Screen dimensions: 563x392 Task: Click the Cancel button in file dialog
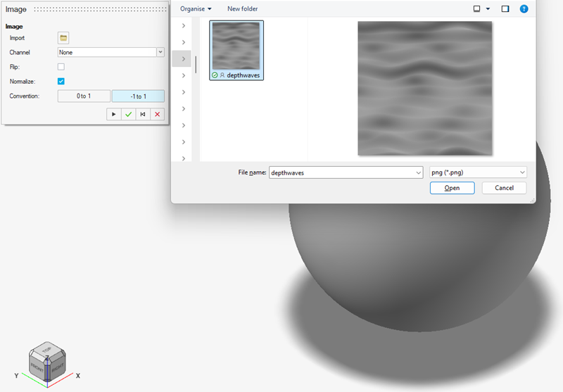tap(504, 188)
